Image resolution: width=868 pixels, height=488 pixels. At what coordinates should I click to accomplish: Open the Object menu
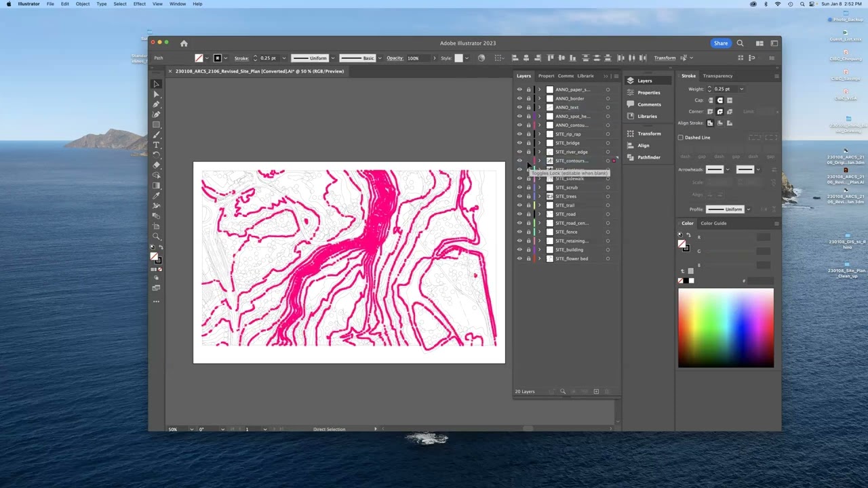(83, 4)
